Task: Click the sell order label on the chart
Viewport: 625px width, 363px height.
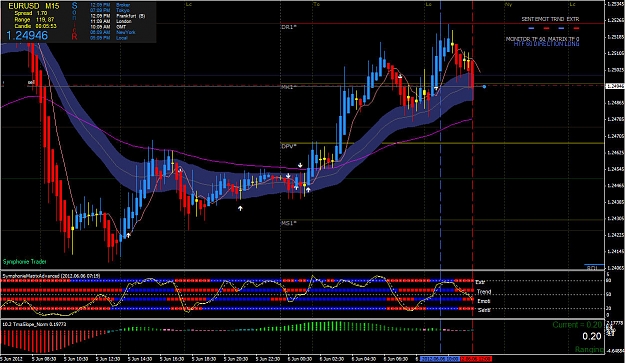Action: pyautogui.click(x=31, y=82)
